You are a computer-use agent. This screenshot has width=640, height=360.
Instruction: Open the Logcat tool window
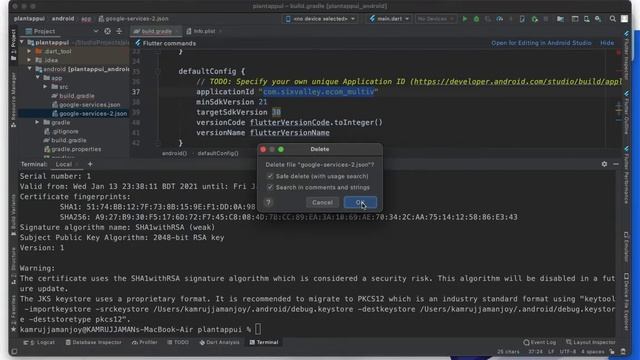39,342
